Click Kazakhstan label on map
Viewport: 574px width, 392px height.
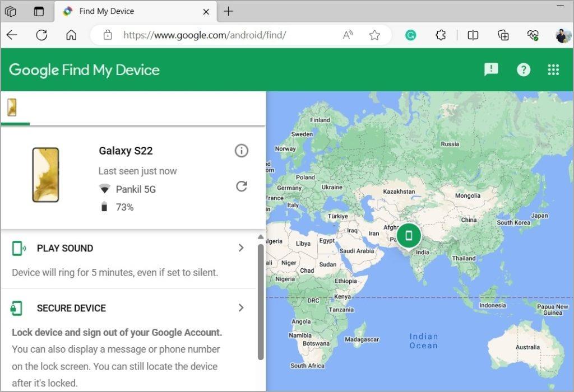pos(399,192)
